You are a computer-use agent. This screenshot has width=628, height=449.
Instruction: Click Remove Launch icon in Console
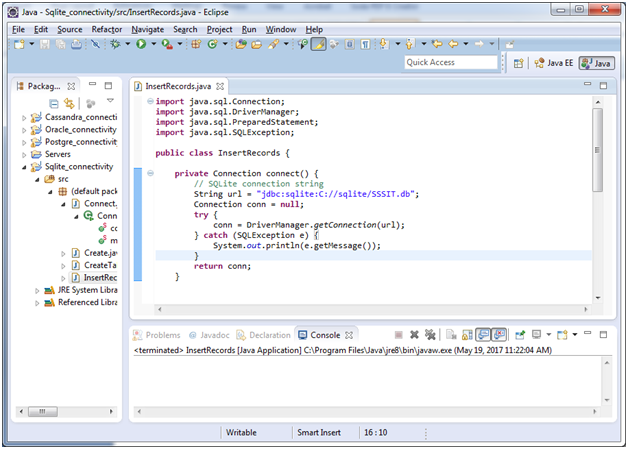pyautogui.click(x=414, y=334)
